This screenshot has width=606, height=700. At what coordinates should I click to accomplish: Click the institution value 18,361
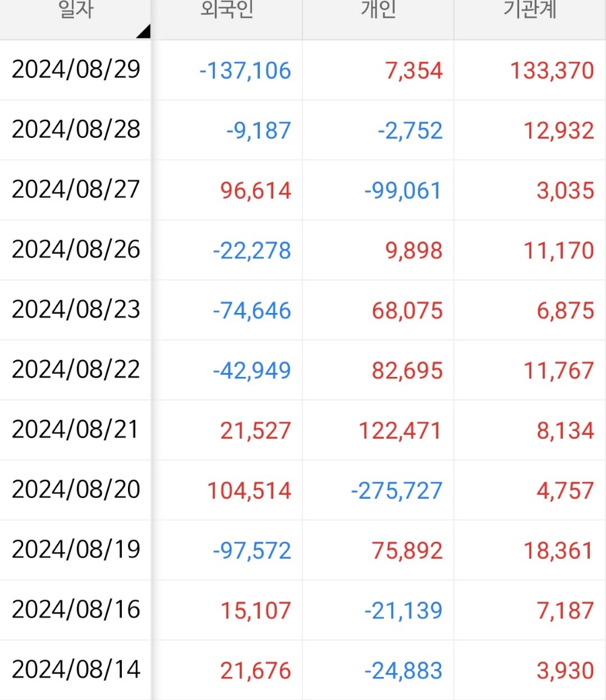pos(559,551)
